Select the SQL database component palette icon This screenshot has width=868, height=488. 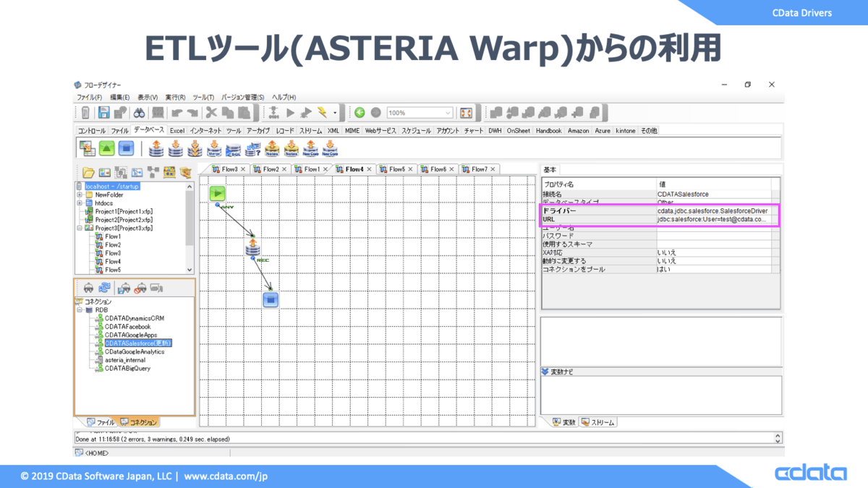[x=233, y=149]
